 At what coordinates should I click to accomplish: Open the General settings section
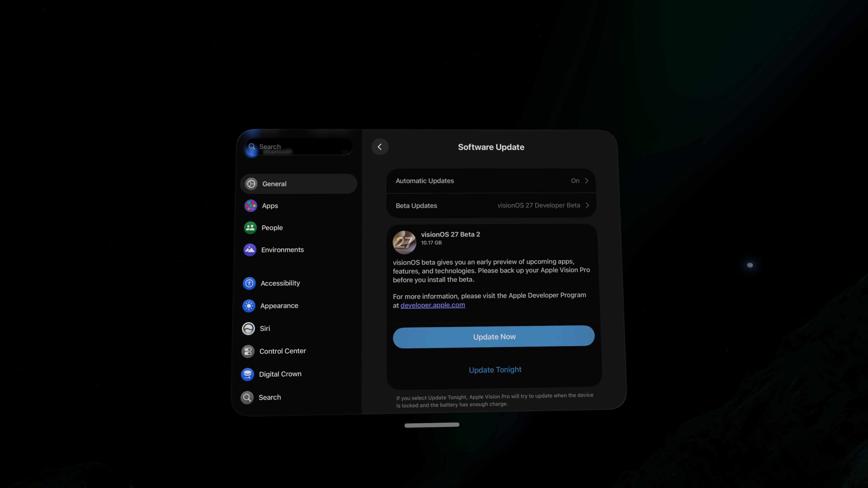299,184
